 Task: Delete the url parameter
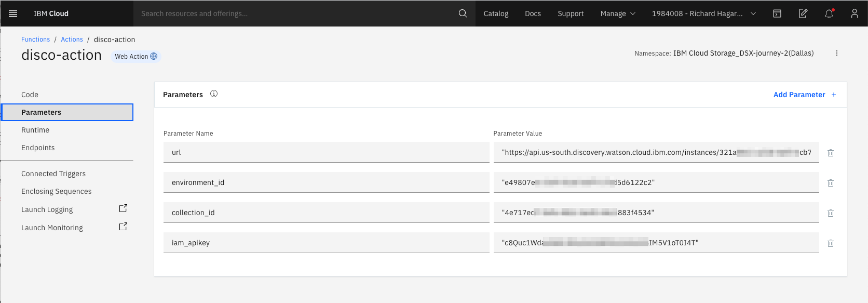tap(831, 153)
